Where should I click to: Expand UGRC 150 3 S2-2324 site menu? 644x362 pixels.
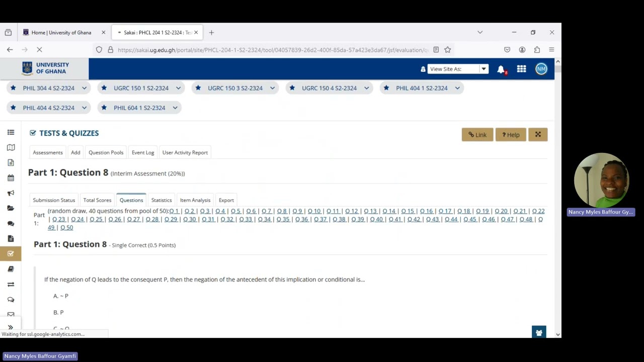(x=272, y=88)
